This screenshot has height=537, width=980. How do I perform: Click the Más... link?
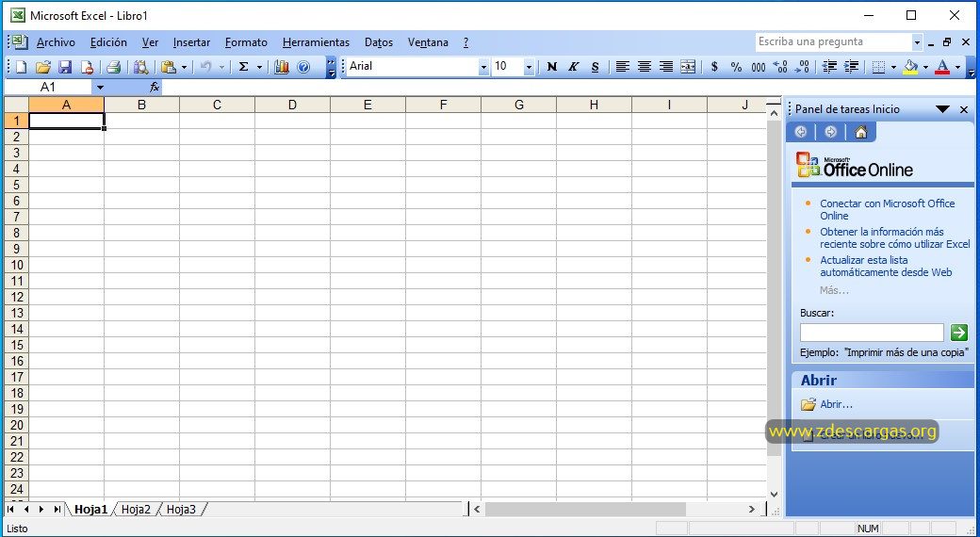click(834, 291)
